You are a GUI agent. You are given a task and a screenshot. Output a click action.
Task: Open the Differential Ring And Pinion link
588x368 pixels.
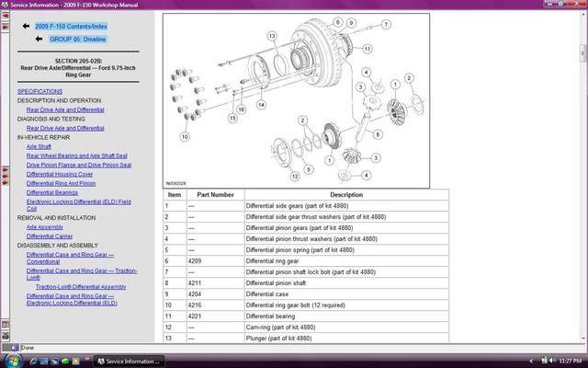pos(61,183)
